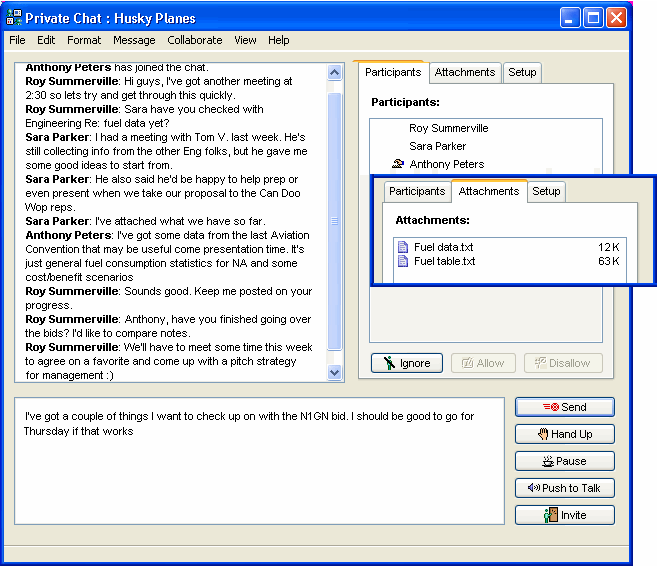Open the Format menu
The image size is (658, 567).
84,40
